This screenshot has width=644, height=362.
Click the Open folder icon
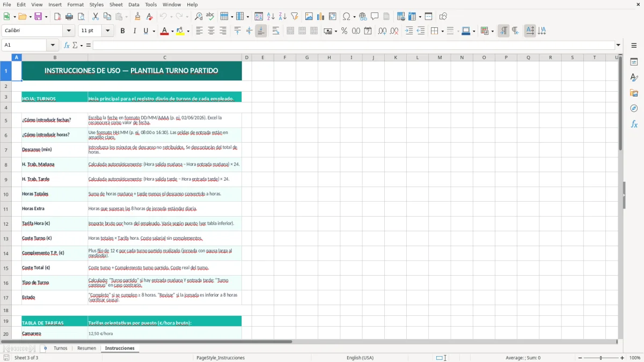21,17
